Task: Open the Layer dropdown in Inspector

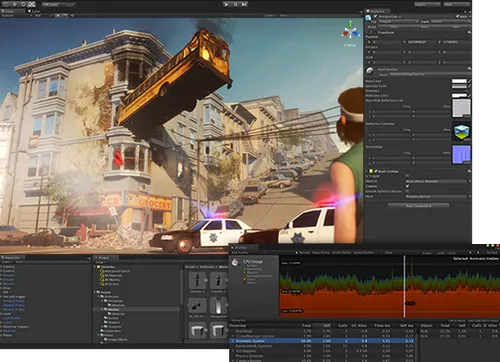Action: (x=450, y=21)
